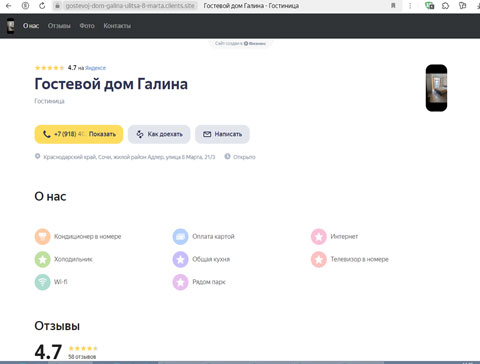Click the Гостиница category label

click(49, 101)
